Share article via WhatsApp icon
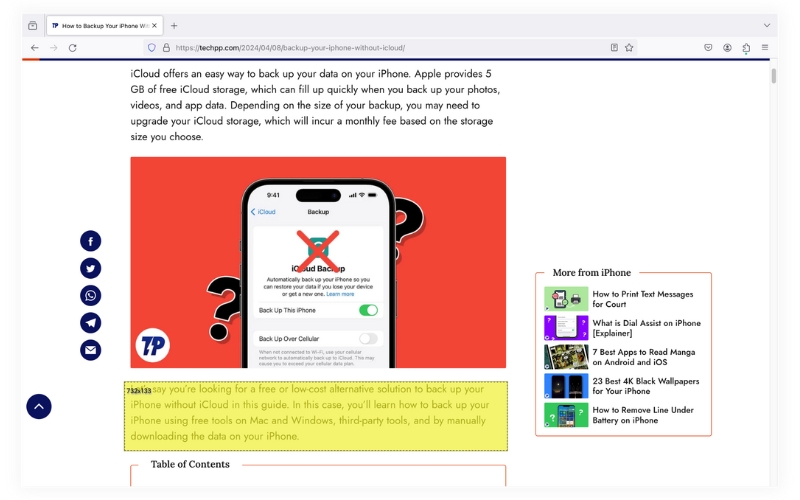Screen dimensions: 800x500 [x=90, y=295]
